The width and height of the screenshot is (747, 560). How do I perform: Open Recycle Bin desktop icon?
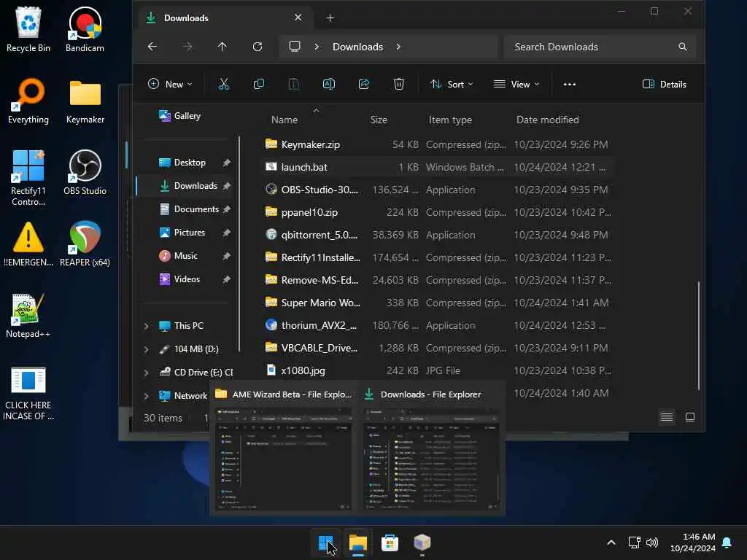(28, 29)
